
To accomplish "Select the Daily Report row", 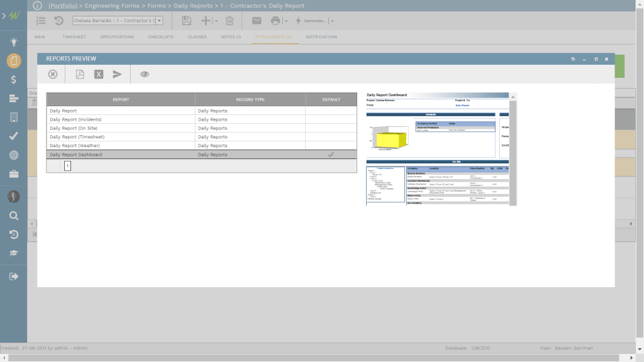I will [201, 111].
